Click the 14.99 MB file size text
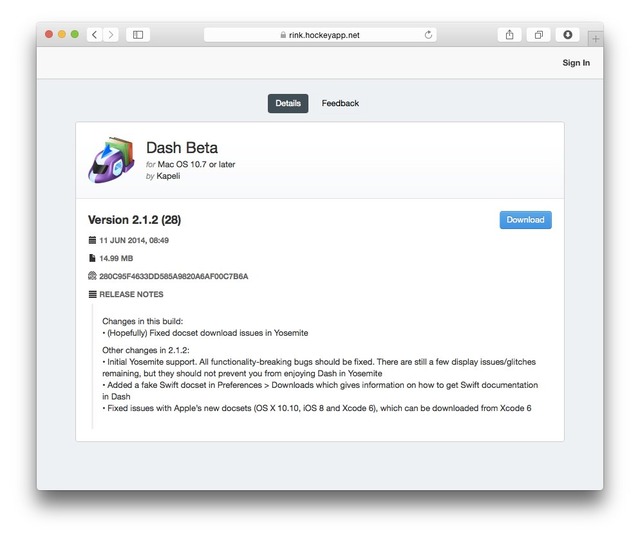This screenshot has width=640, height=541. [116, 258]
